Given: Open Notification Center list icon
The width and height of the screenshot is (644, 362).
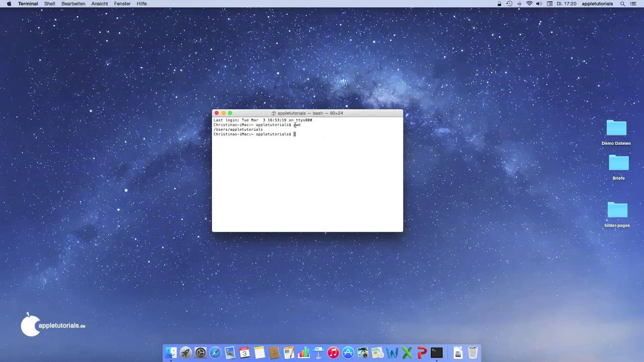Looking at the screenshot, I should click(634, 4).
